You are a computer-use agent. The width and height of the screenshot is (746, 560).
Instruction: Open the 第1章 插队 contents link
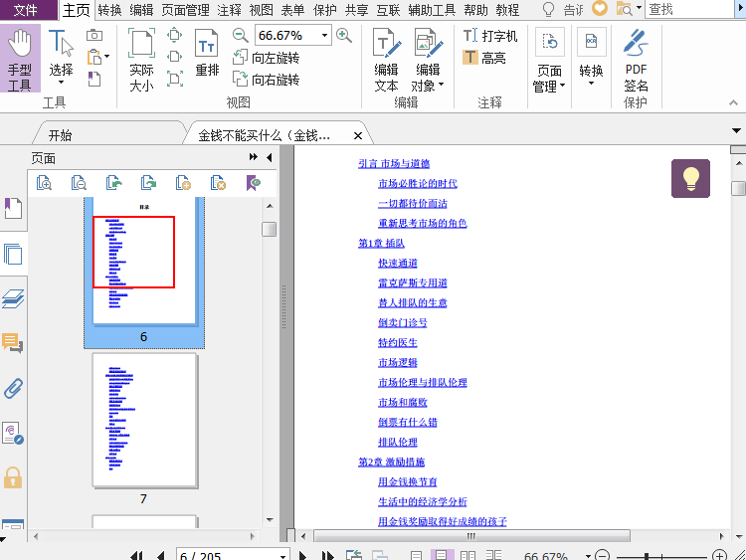tap(381, 243)
